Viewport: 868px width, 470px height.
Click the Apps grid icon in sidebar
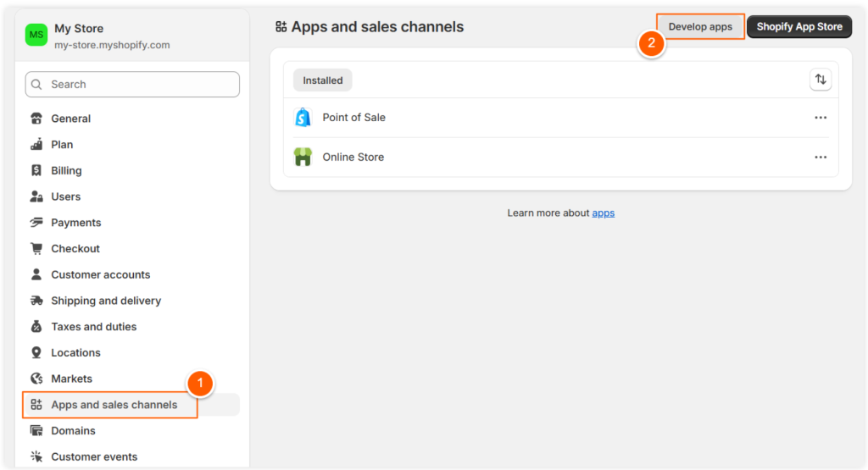click(x=36, y=404)
